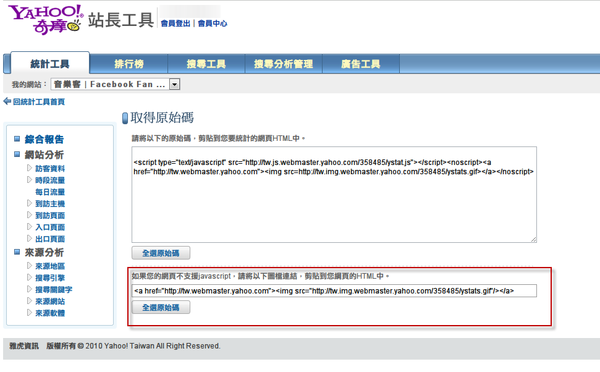Screen dimensions: 600x372
Task: Click the 來源分析 heading
Action: 44,253
